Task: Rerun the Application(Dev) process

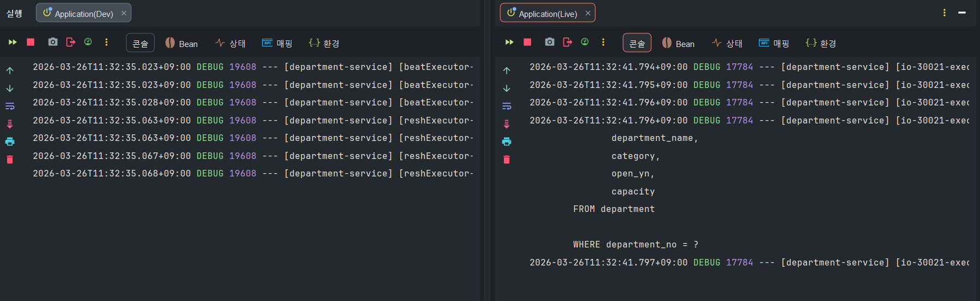Action: tap(13, 42)
